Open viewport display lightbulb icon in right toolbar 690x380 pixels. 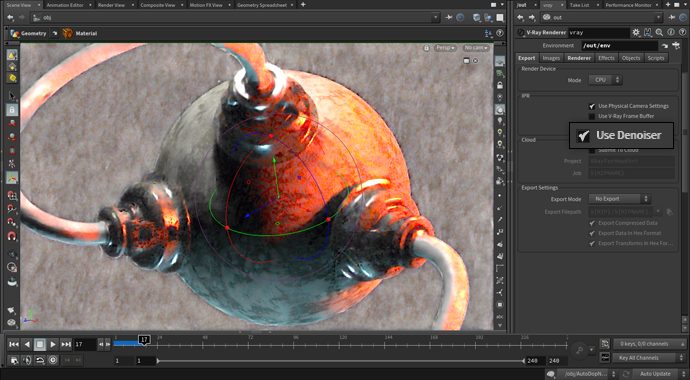point(499,121)
